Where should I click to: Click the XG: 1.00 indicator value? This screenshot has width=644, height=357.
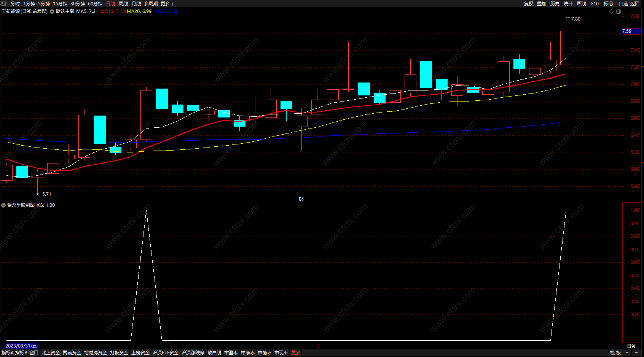(x=46, y=205)
